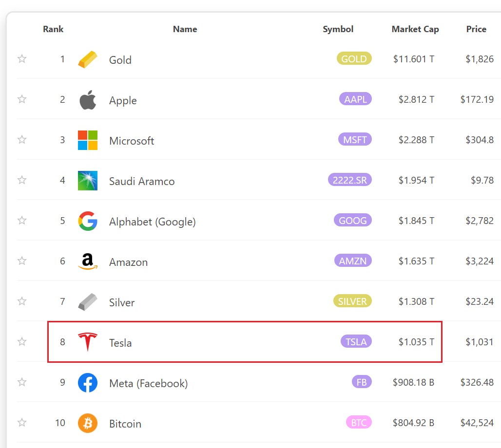Select Silver market cap $1.308 T
The image size is (501, 448).
tap(416, 301)
